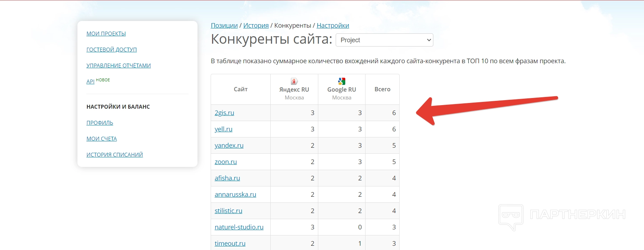Click the annarusska.ru competitor link

point(235,195)
